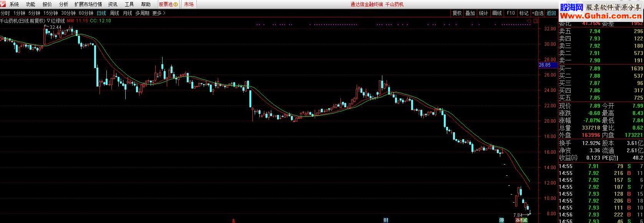Select the 买二 bid row at 7.88
The width and height of the screenshot is (644, 223).
click(601, 76)
